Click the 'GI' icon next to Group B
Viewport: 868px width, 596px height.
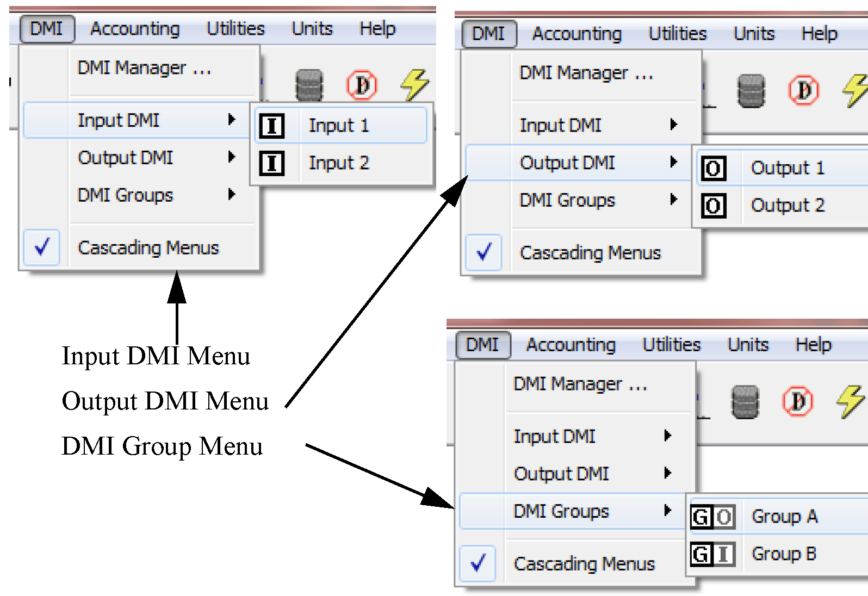click(x=712, y=555)
